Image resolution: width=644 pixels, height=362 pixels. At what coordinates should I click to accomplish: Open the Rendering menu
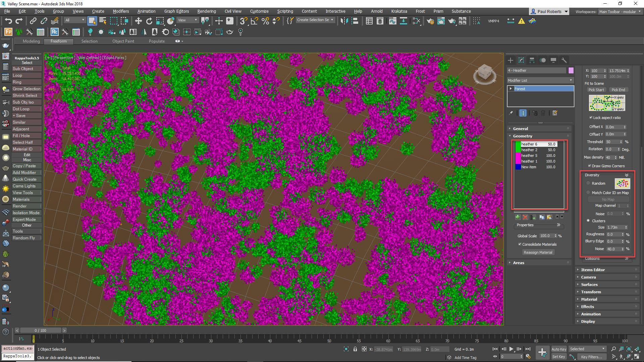206,11
